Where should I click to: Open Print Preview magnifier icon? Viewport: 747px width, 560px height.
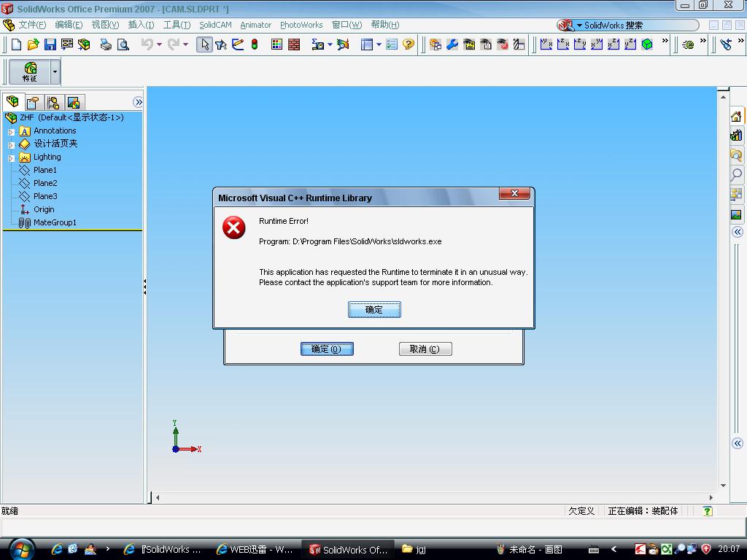123,44
